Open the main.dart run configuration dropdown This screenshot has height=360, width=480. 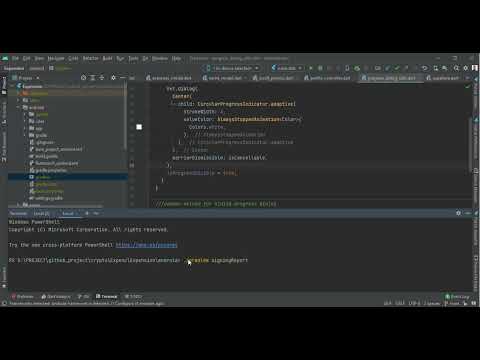pyautogui.click(x=287, y=68)
